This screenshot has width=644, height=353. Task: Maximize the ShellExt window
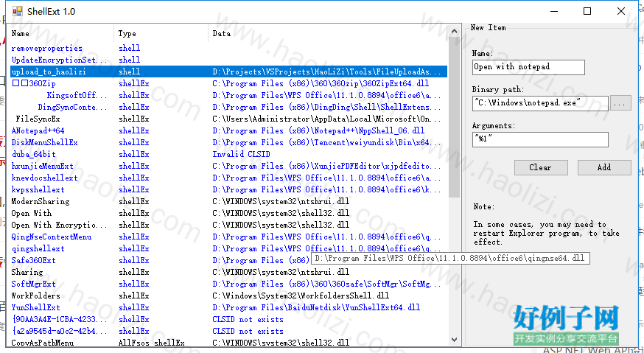pos(587,11)
